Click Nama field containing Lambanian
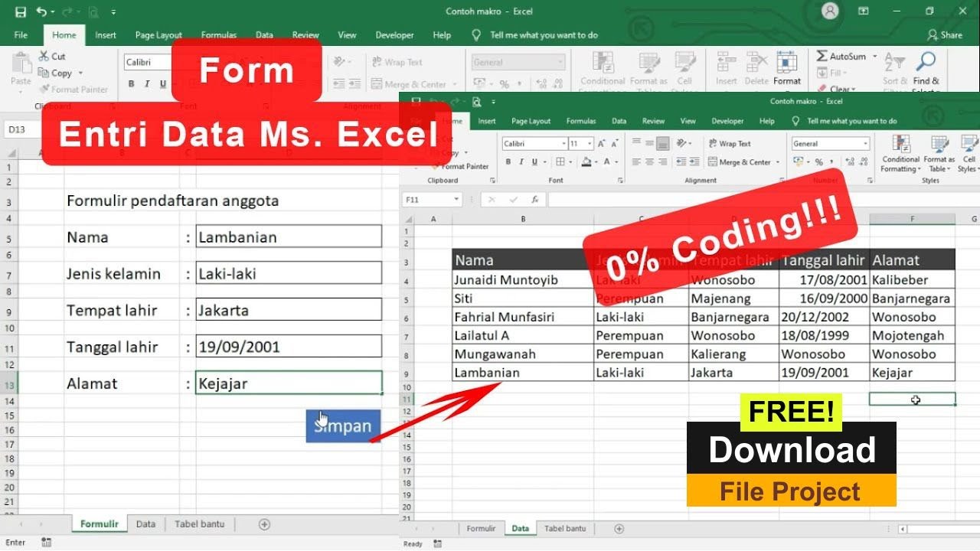This screenshot has width=980, height=551. 289,236
